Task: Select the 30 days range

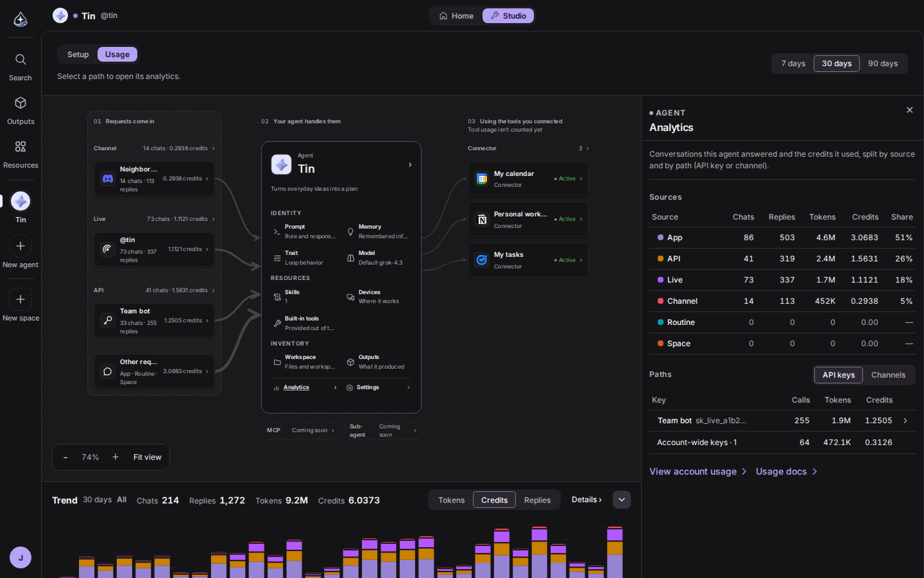Action: [837, 64]
